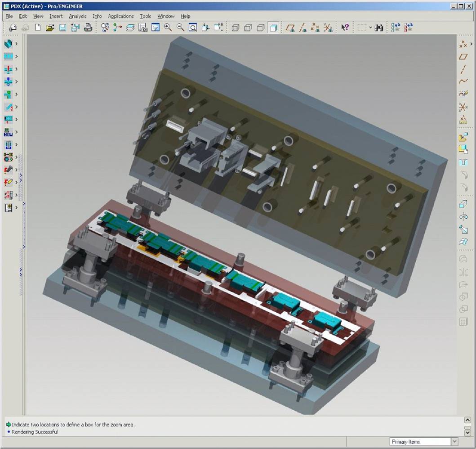Open the Analysis menu
476x449 pixels.
pyautogui.click(x=77, y=16)
